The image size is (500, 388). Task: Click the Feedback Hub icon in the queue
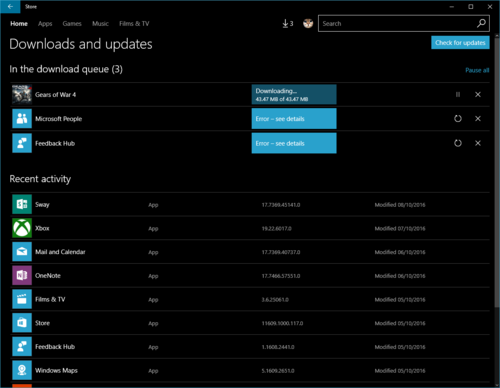(22, 143)
